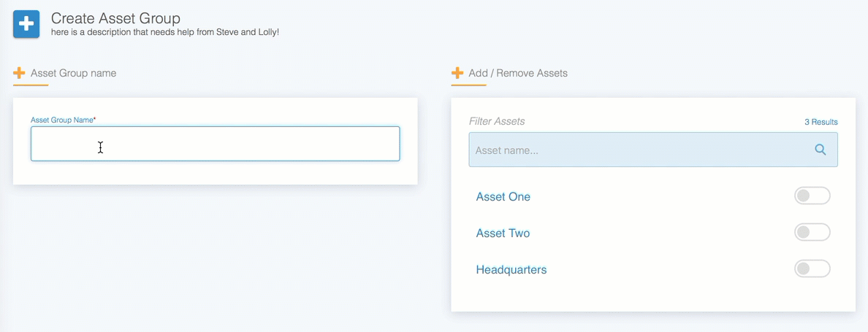Enable the Asset Two toggle
Image resolution: width=868 pixels, height=332 pixels.
pyautogui.click(x=812, y=232)
